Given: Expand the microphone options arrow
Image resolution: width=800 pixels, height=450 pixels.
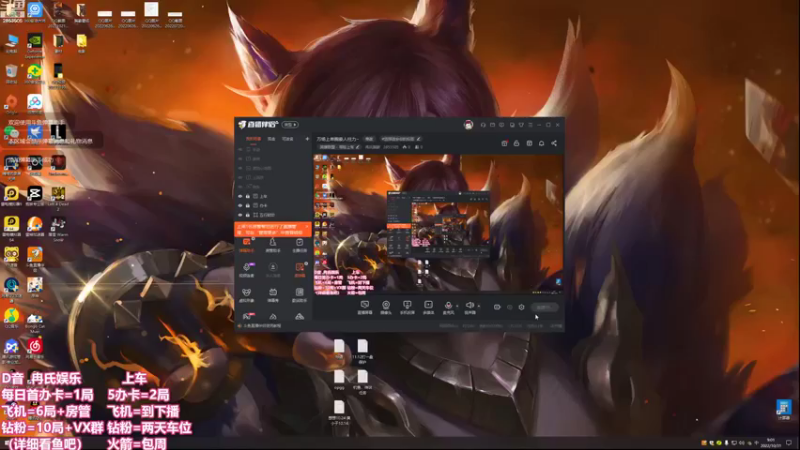Looking at the screenshot, I should (x=457, y=306).
